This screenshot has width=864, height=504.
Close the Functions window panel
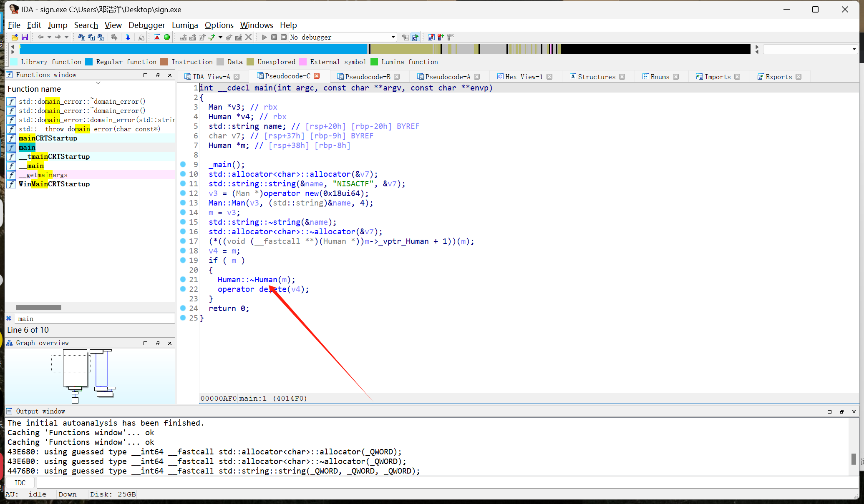(170, 75)
